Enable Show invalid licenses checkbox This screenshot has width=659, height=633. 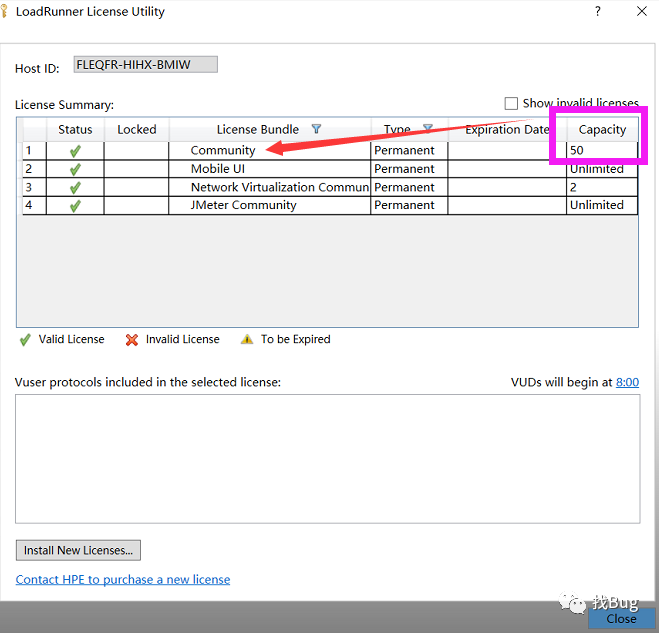click(x=511, y=103)
